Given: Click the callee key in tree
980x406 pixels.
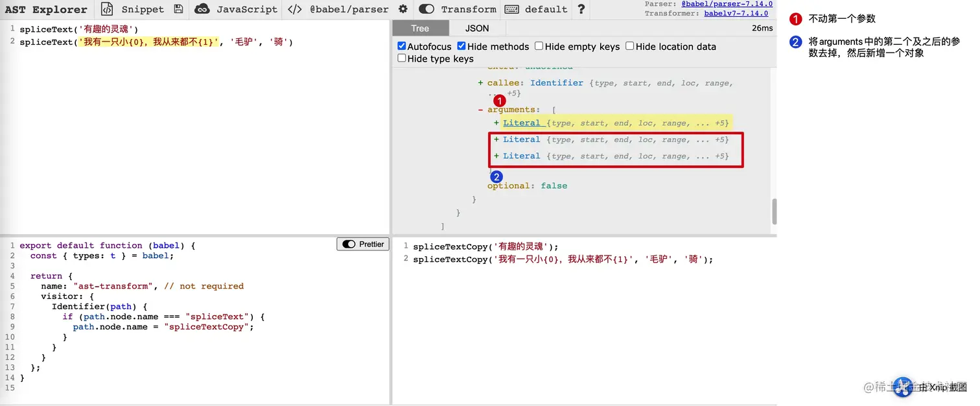Looking at the screenshot, I should tap(504, 83).
